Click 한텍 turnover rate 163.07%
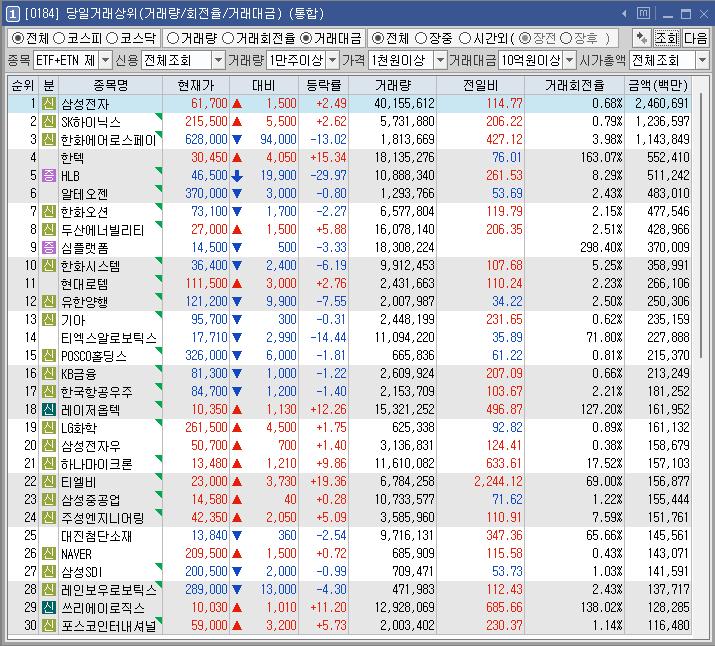Image resolution: width=715 pixels, height=646 pixels. click(x=601, y=158)
